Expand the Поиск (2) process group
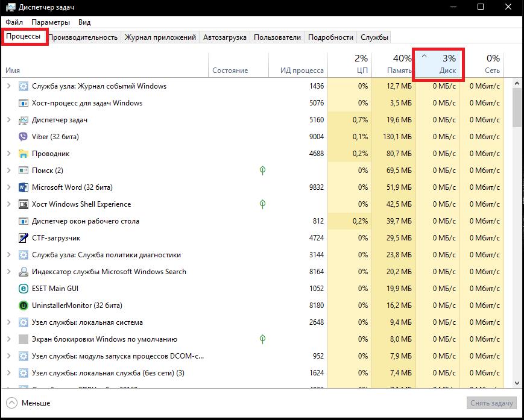 pyautogui.click(x=8, y=171)
